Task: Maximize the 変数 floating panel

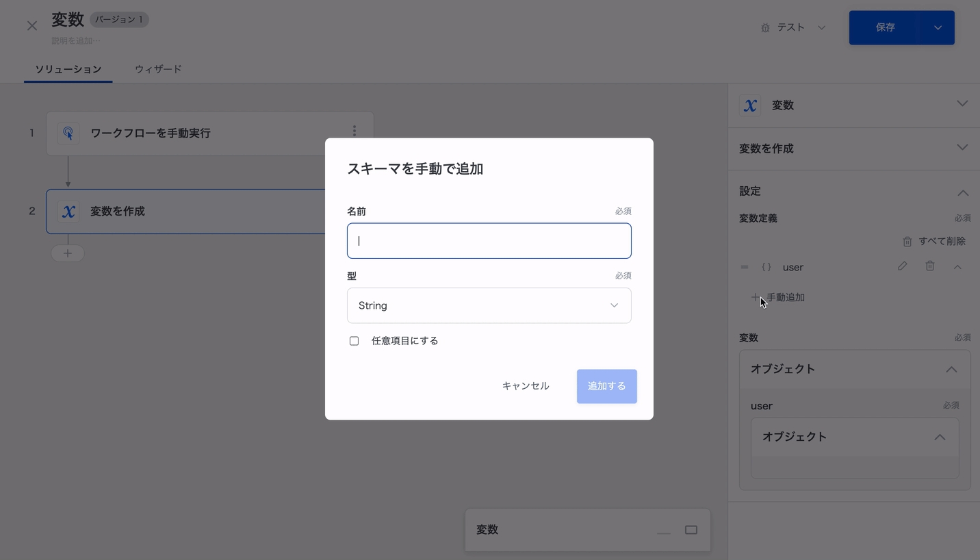Action: click(691, 530)
